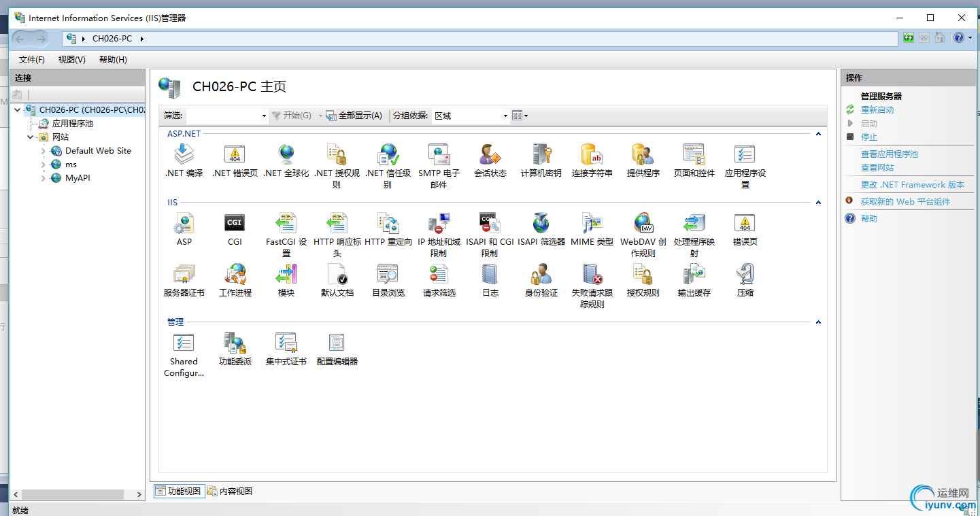Click the 重新启动 server action
Viewport: 980px width, 516px height.
(x=877, y=110)
